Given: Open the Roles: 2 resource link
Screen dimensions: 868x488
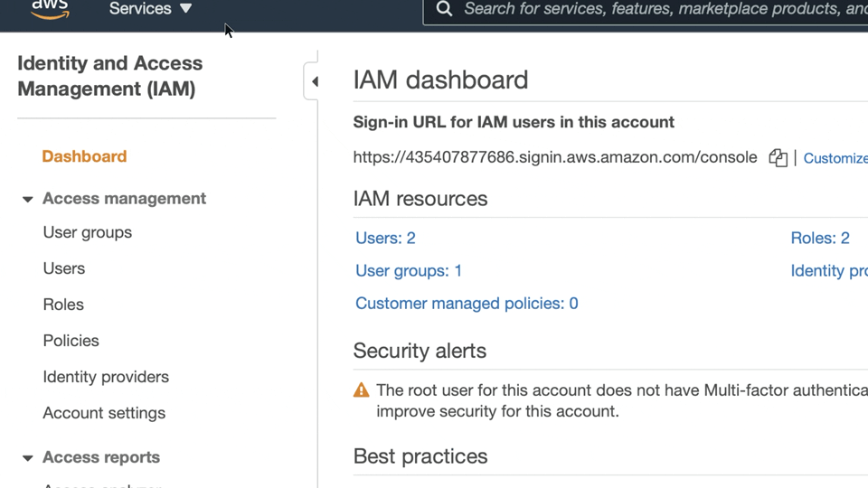Looking at the screenshot, I should click(x=820, y=238).
